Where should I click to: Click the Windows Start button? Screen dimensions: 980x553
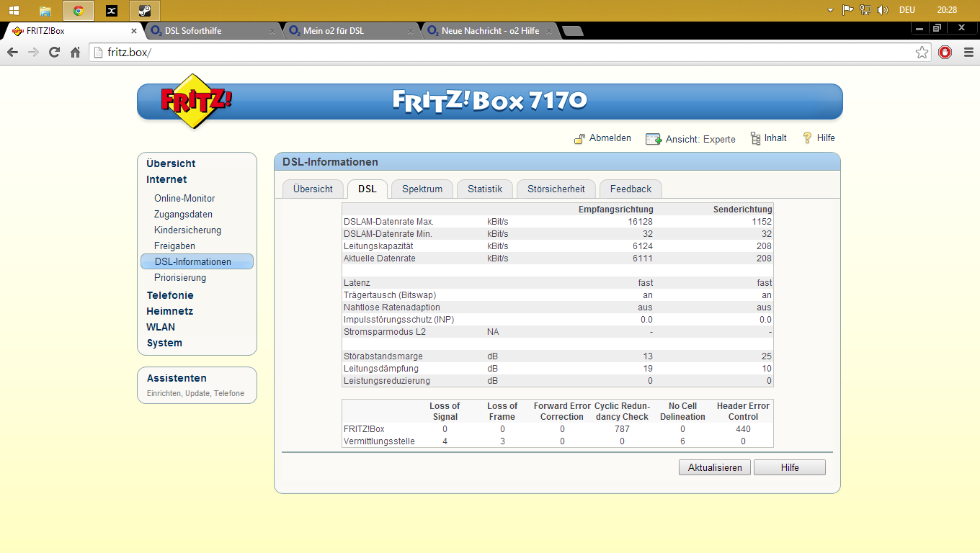pos(14,10)
